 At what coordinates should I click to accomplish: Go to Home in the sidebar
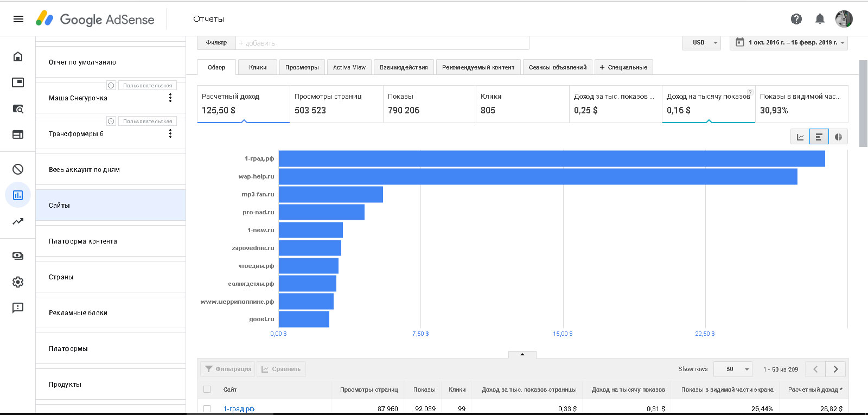[18, 56]
